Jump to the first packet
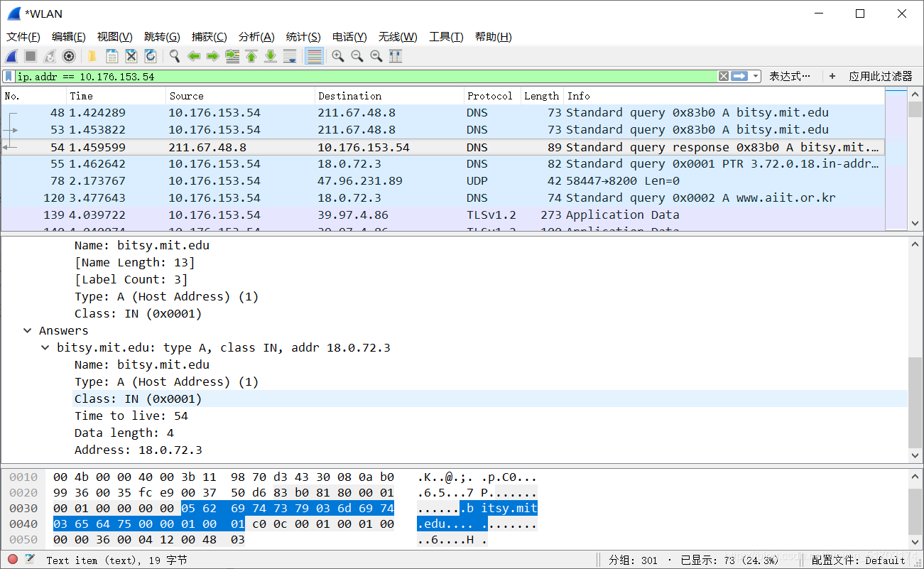 point(251,56)
